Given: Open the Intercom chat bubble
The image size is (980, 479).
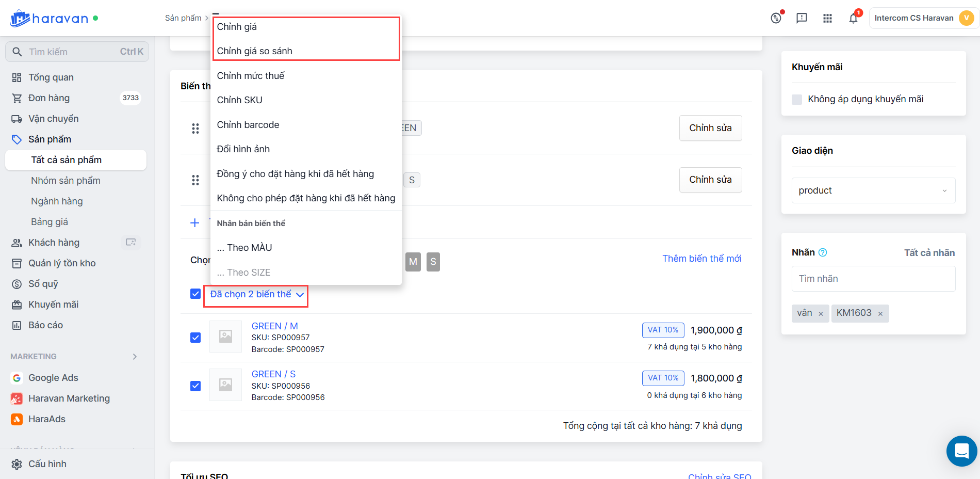Looking at the screenshot, I should (x=962, y=451).
